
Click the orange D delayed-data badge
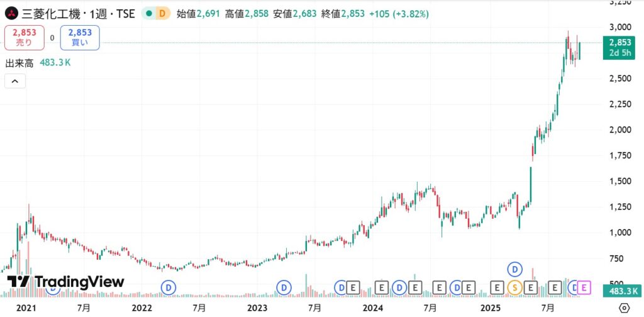pyautogui.click(x=162, y=13)
